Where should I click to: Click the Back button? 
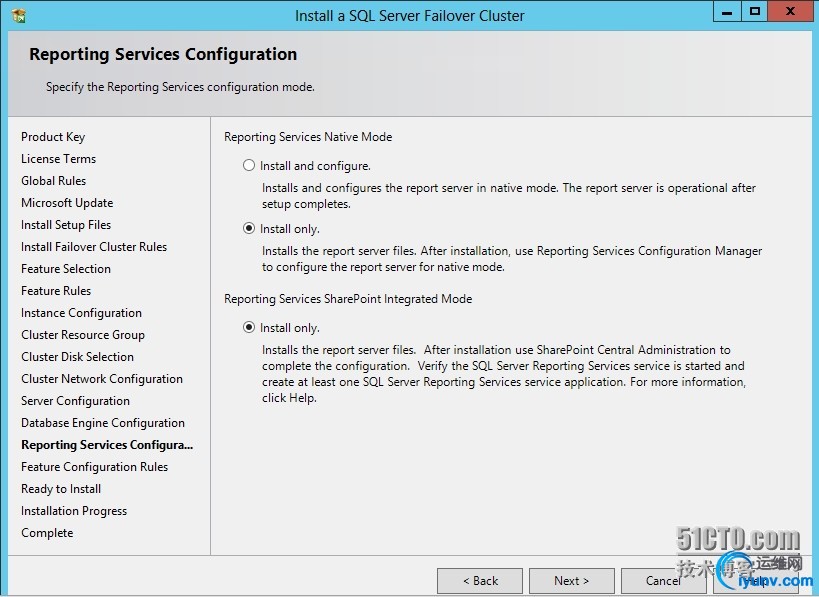coord(480,581)
